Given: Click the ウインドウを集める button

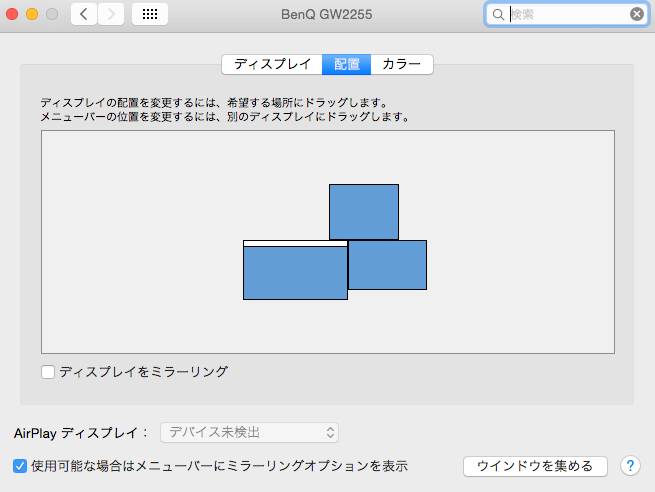Looking at the screenshot, I should point(535,466).
